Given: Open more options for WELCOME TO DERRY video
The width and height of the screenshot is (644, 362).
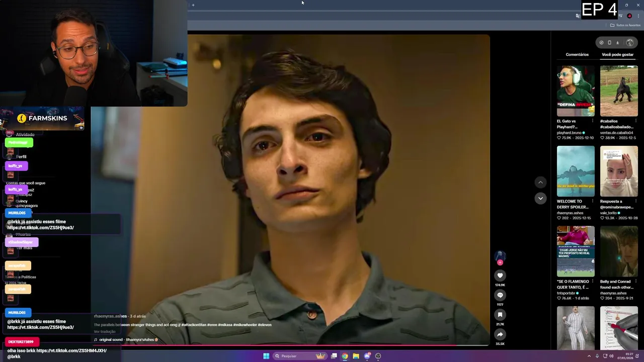Looking at the screenshot, I should [x=592, y=202].
